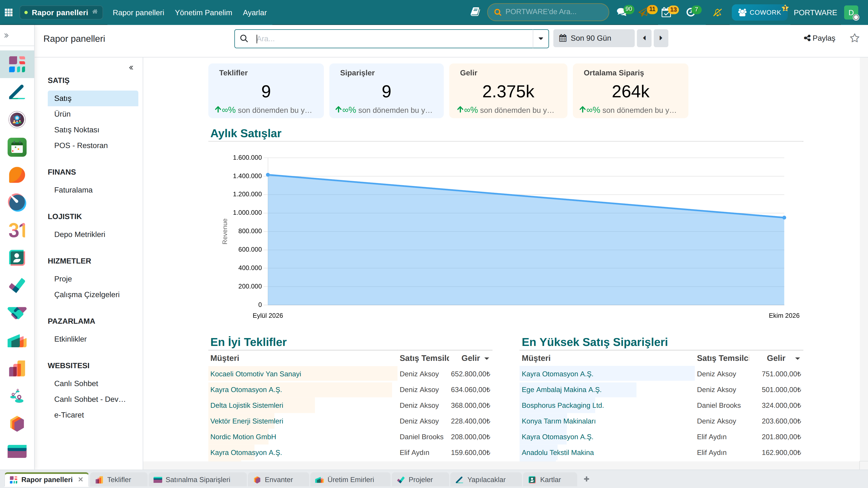The width and height of the screenshot is (868, 488).
Task: Open the Son 90 Gün date range selector
Action: point(594,38)
